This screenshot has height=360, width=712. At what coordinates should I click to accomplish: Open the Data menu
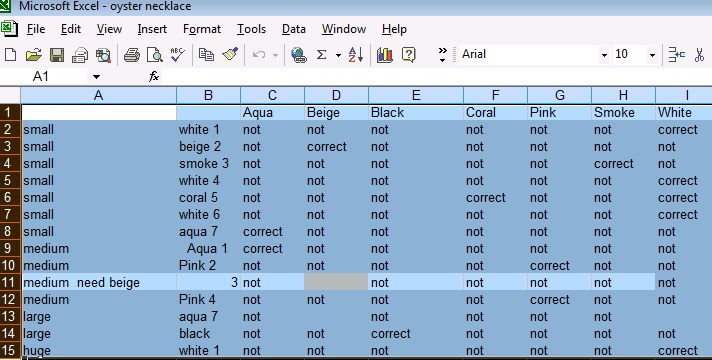pos(293,29)
